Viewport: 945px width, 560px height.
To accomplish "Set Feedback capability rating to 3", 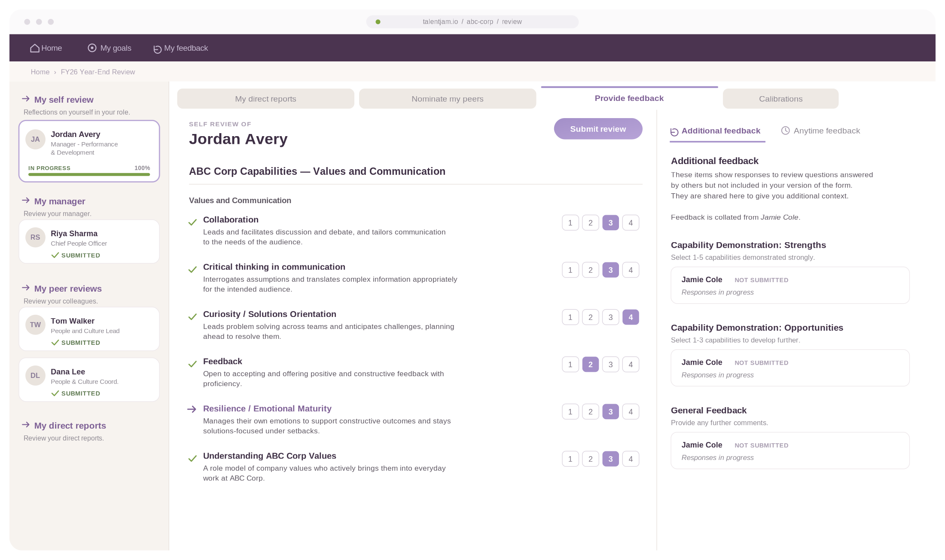I will pos(610,365).
